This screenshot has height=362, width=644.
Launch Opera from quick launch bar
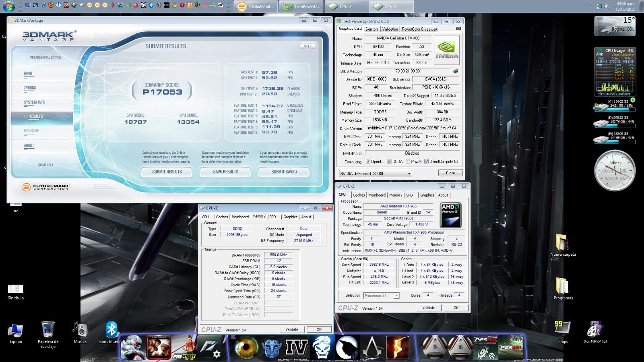182,5
